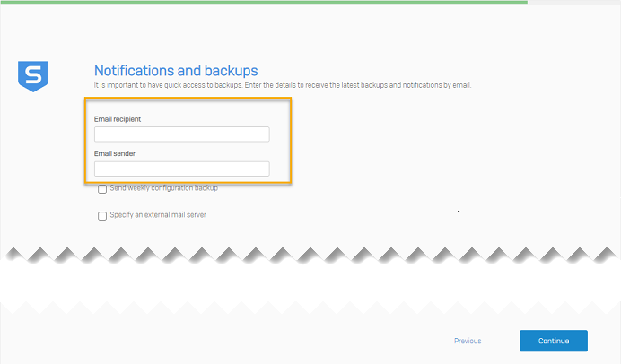621x364 pixels.
Task: Click the sentence 'It is important to have quick access'
Action: (x=162, y=85)
